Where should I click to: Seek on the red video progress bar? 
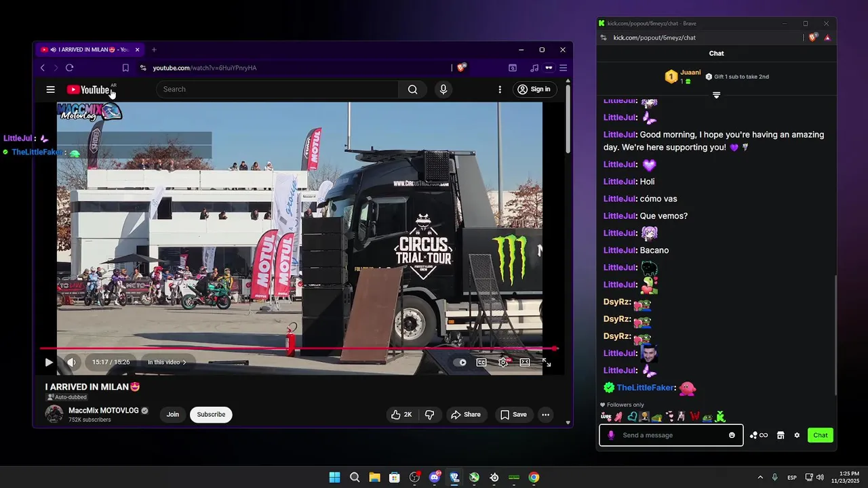coord(298,348)
